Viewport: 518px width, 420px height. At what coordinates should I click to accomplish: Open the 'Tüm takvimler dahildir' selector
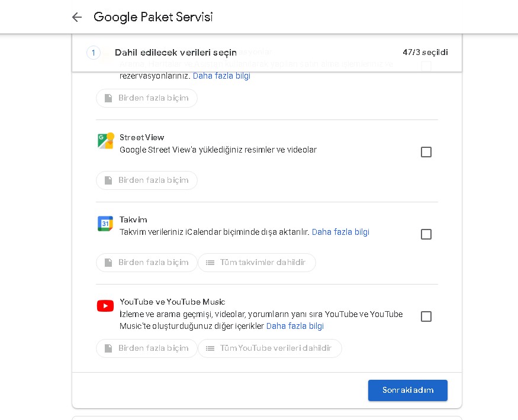coord(257,263)
